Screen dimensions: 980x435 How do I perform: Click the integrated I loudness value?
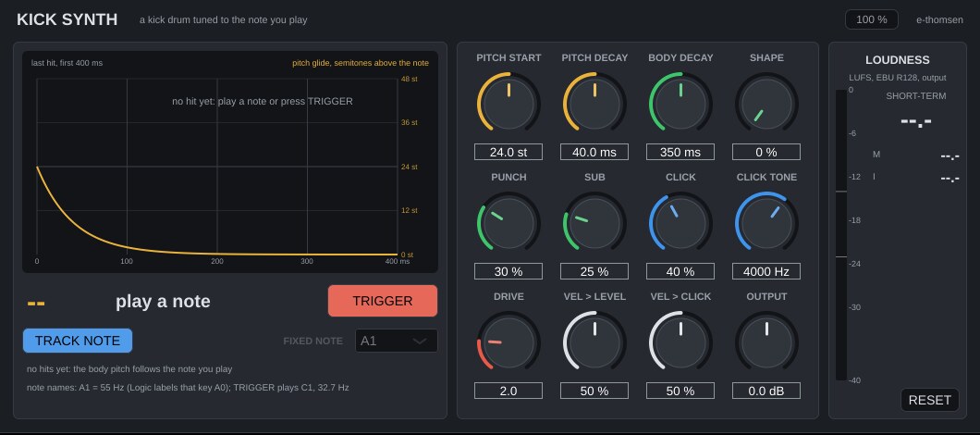coord(949,179)
